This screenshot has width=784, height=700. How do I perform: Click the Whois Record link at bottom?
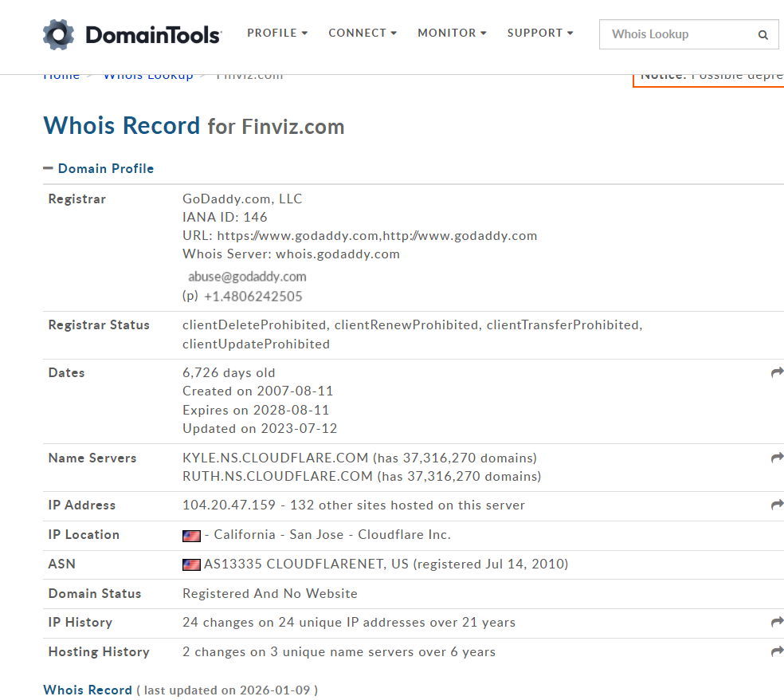pos(88,690)
